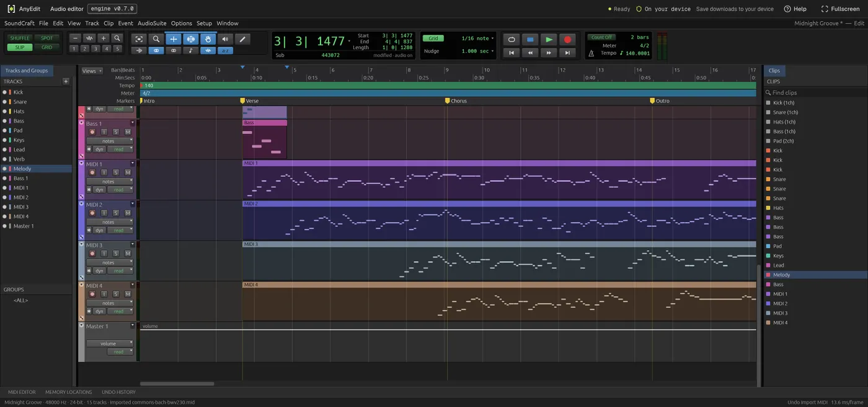Open Bass 1 automation mode read dropdown

click(x=120, y=149)
